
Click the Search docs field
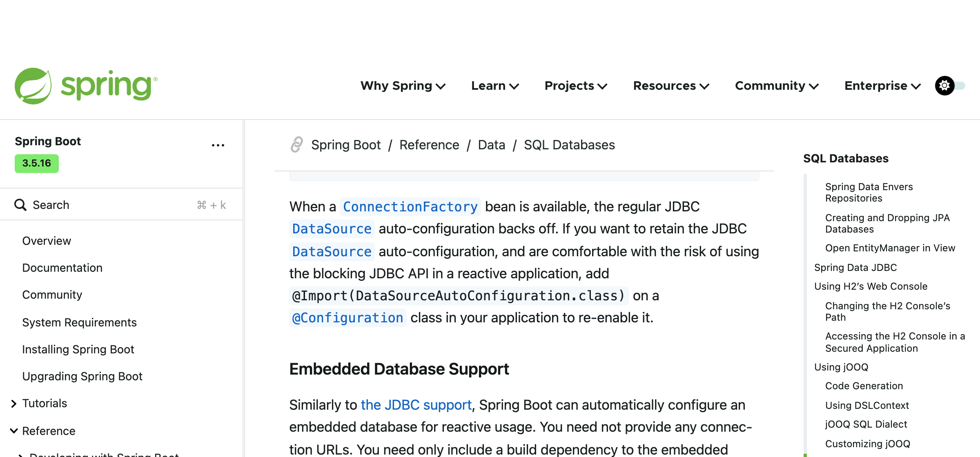[122, 205]
